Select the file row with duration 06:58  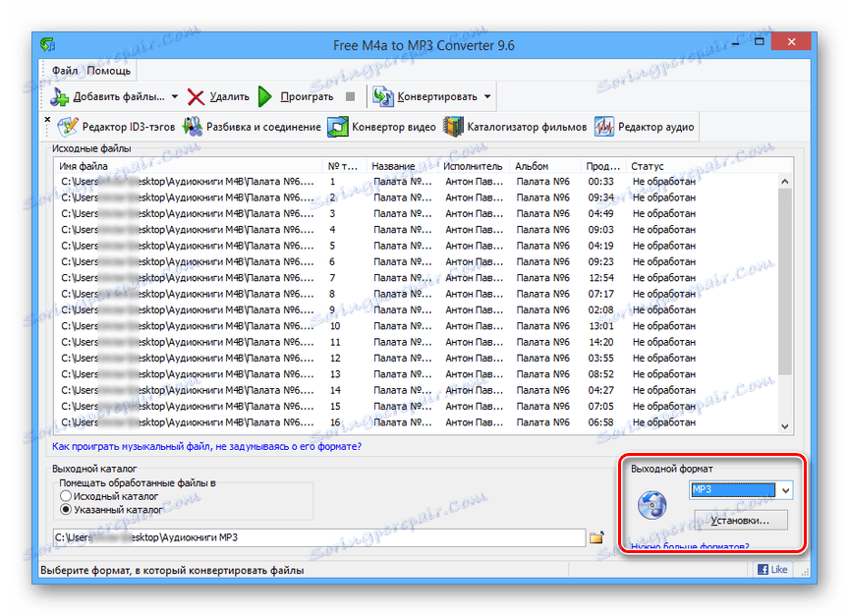point(417,422)
